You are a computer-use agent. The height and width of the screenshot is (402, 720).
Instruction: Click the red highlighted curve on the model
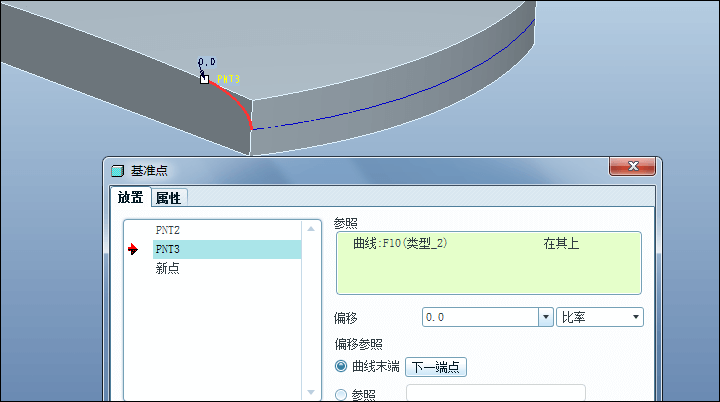pyautogui.click(x=238, y=99)
